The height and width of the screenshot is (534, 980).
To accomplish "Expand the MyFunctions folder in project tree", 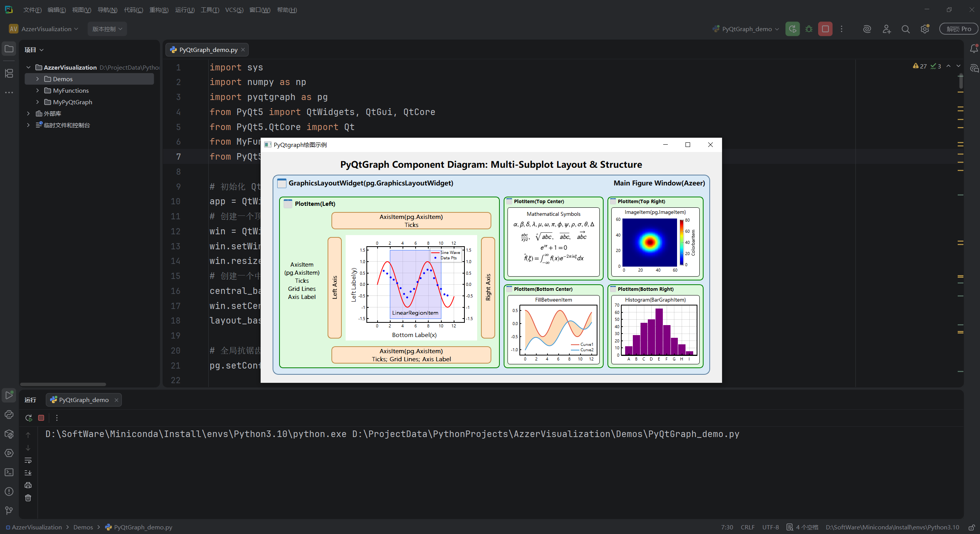I will pyautogui.click(x=37, y=90).
